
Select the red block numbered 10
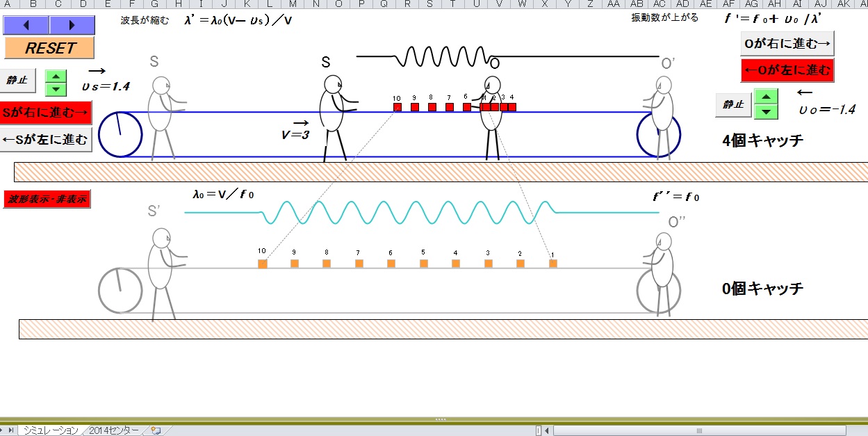point(398,107)
